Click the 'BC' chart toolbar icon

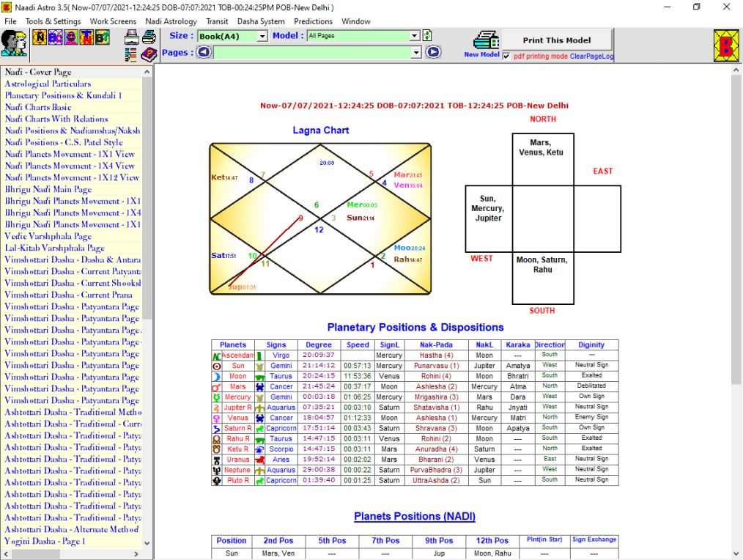pyautogui.click(x=56, y=37)
